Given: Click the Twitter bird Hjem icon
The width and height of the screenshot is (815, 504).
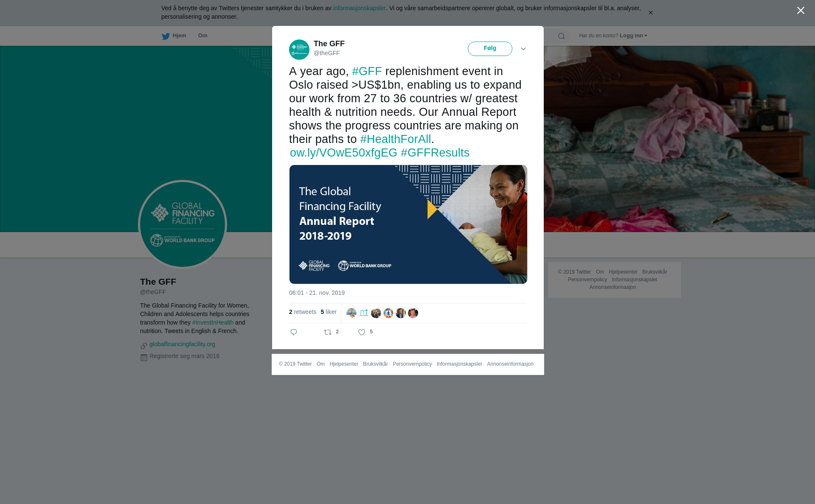Looking at the screenshot, I should 166,36.
